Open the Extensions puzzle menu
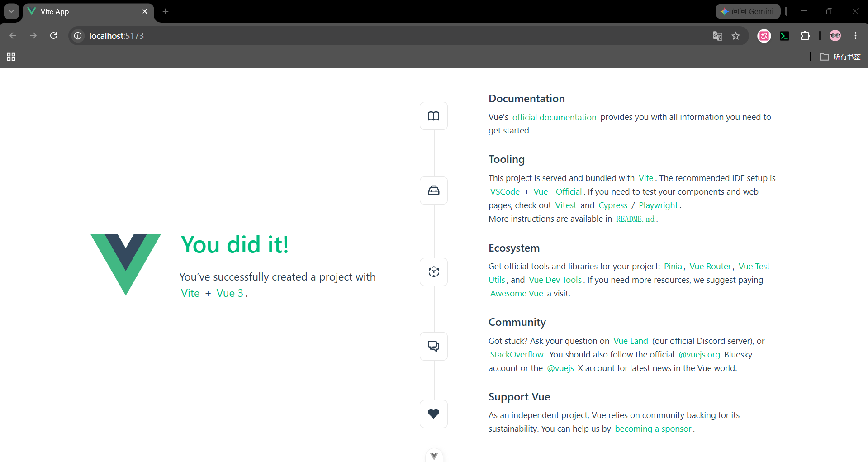 (805, 36)
